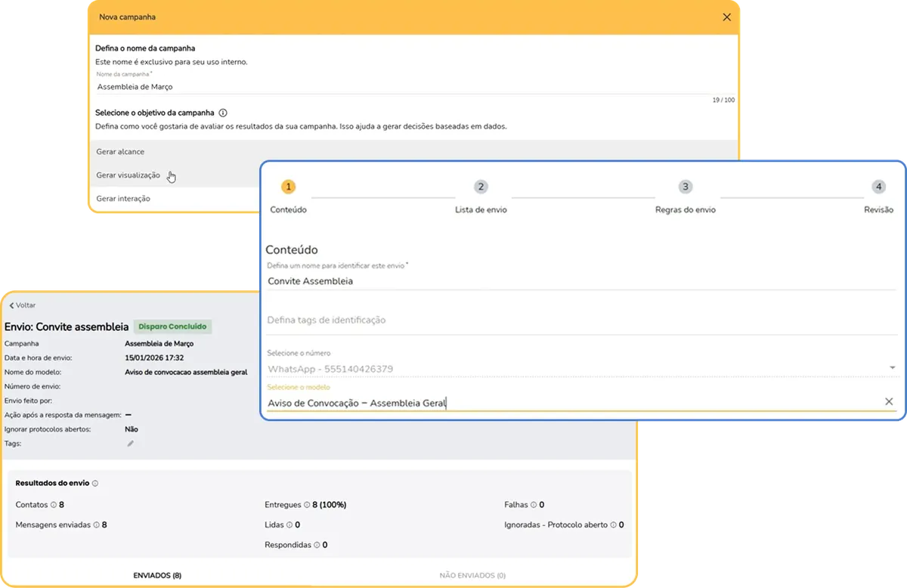Click the Campanha value Assembleia de Março in Envio panel

159,343
